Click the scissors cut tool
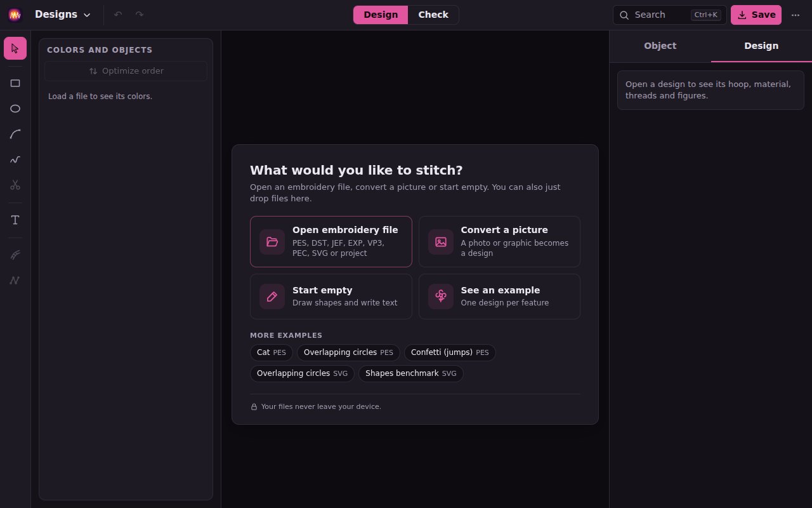The height and width of the screenshot is (508, 812). pyautogui.click(x=15, y=185)
